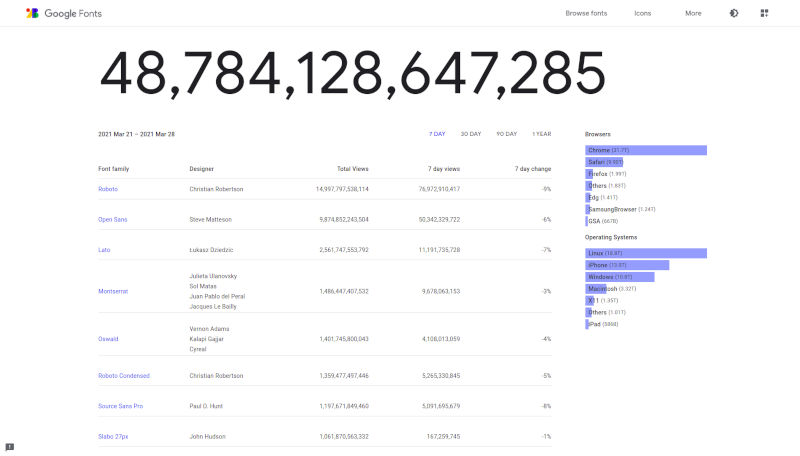Viewport: 800px width, 456px height.
Task: Open the Oswald font link
Action: pyautogui.click(x=108, y=339)
